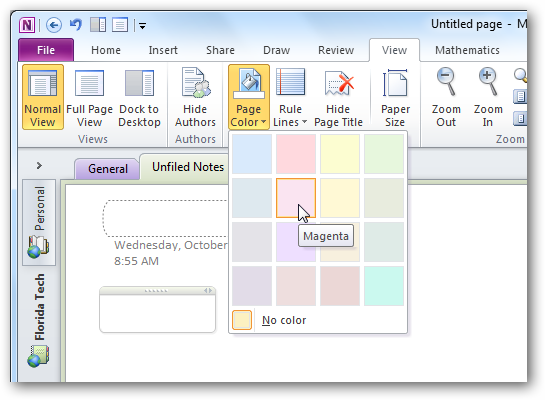The width and height of the screenshot is (545, 400).
Task: Click the Undo icon in the quick access toolbar
Action: coord(75,25)
